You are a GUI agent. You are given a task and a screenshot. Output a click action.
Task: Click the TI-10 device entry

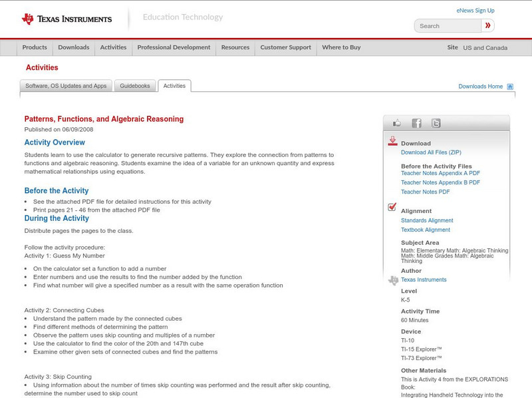(408, 341)
